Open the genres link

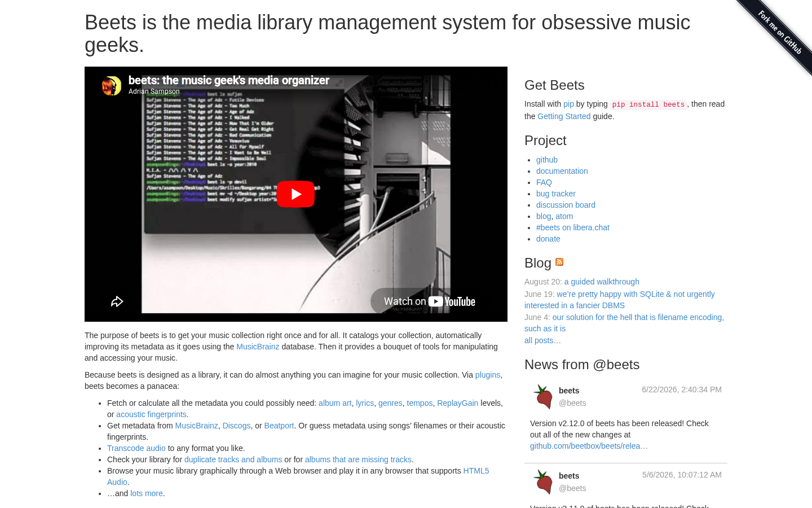[390, 403]
